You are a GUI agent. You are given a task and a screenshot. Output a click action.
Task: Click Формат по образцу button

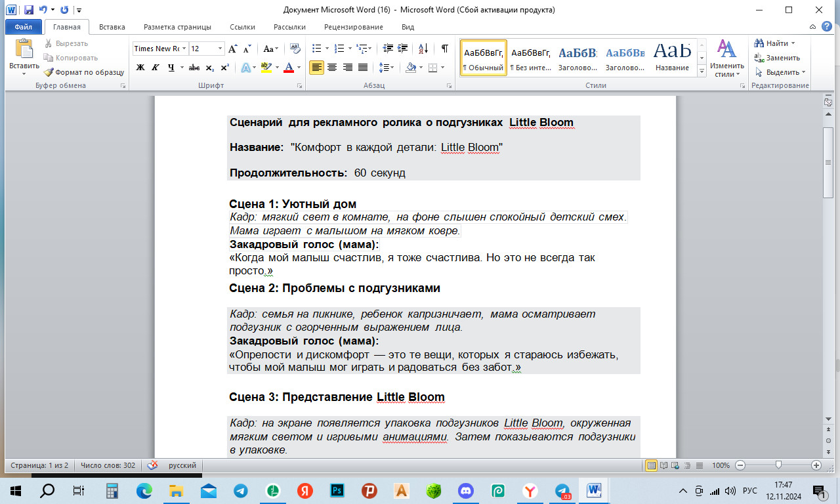pyautogui.click(x=83, y=72)
